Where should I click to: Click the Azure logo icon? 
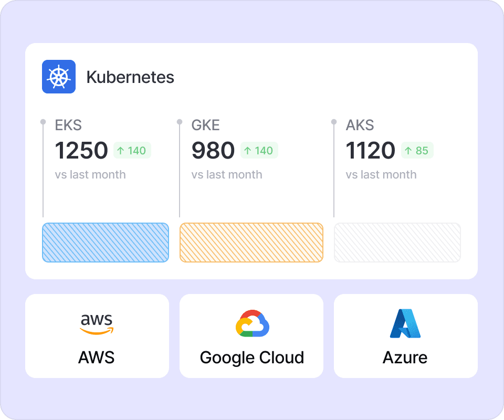(x=405, y=323)
